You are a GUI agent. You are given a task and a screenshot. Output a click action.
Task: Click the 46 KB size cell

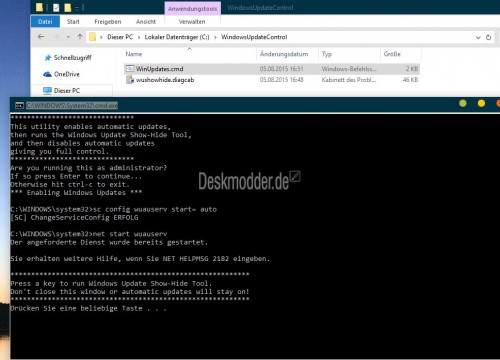coord(410,80)
